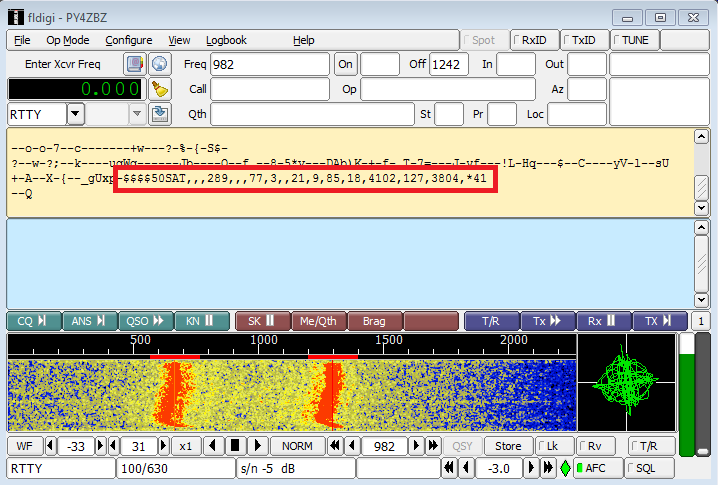
Task: Toggle AFC automatic frequency control
Action: pyautogui.click(x=590, y=468)
